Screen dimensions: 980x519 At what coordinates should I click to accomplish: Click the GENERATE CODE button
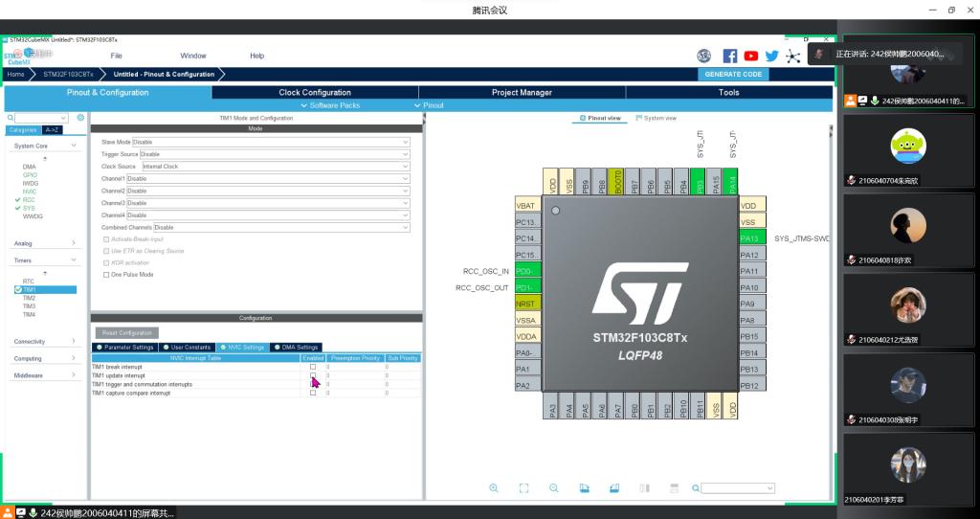point(733,74)
